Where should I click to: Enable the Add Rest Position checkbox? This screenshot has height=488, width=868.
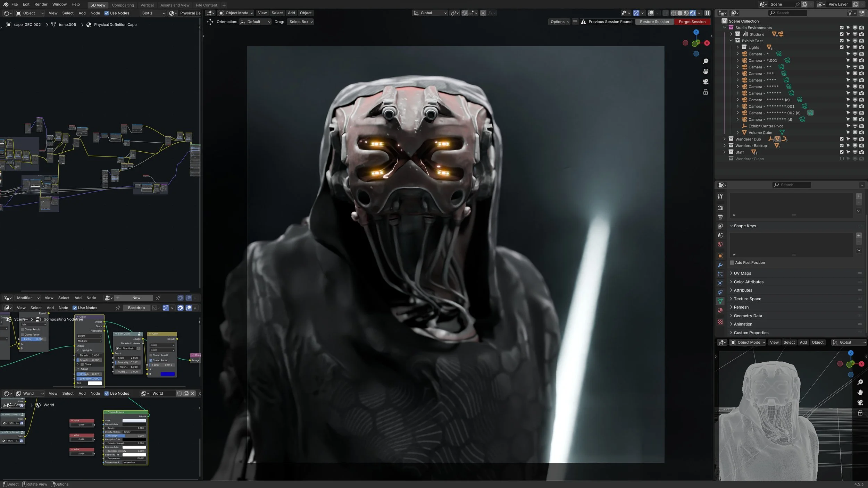(x=732, y=263)
